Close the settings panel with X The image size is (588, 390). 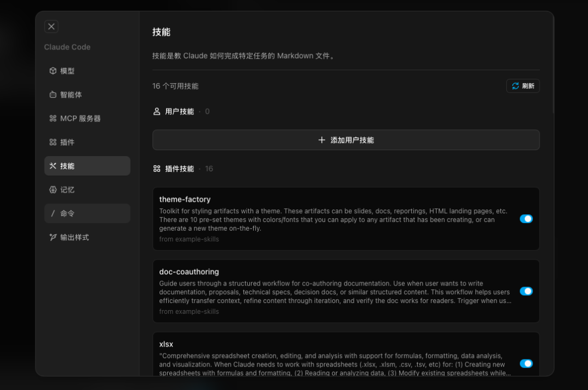pyautogui.click(x=51, y=27)
